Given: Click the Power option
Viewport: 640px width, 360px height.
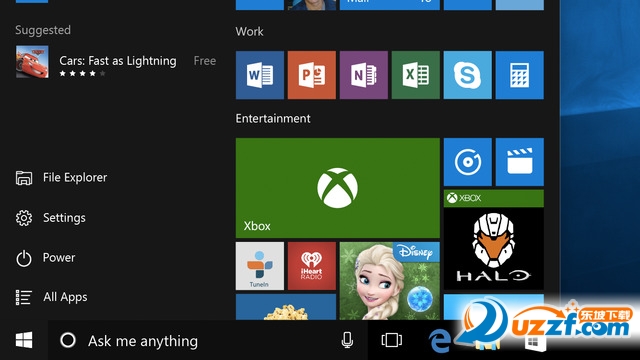Looking at the screenshot, I should 45,258.
